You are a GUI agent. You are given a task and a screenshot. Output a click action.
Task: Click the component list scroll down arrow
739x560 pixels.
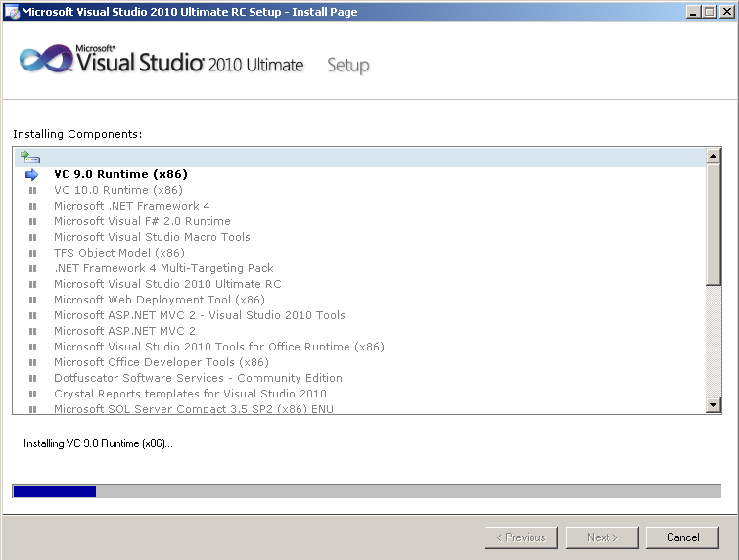pyautogui.click(x=714, y=405)
